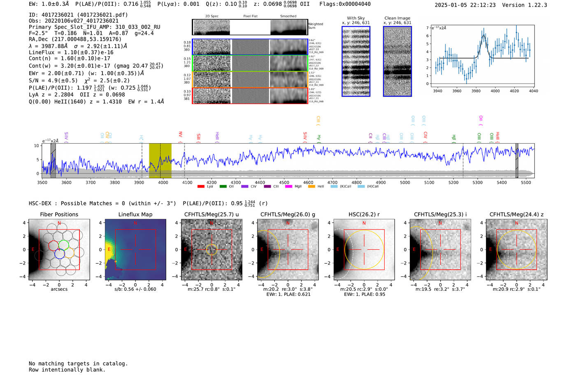The height and width of the screenshot is (392, 576).
Task: Click the Gaussian emission line fit plot
Action: 482,56
